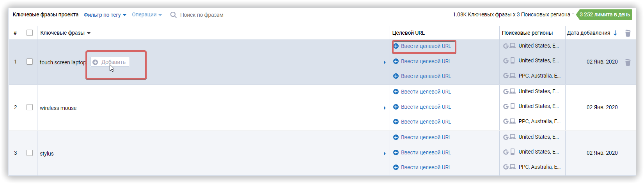Delete the touch screen laptop row via trash icon
The height and width of the screenshot is (184, 644).
click(x=628, y=62)
